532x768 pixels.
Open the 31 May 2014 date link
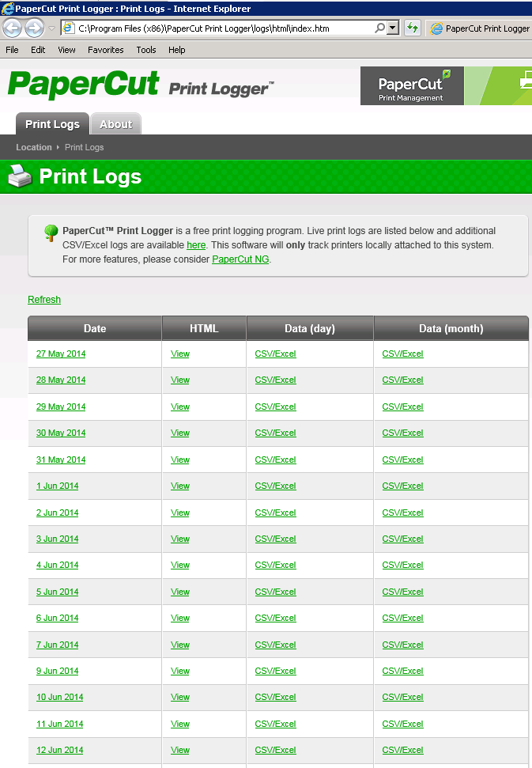[x=61, y=460]
